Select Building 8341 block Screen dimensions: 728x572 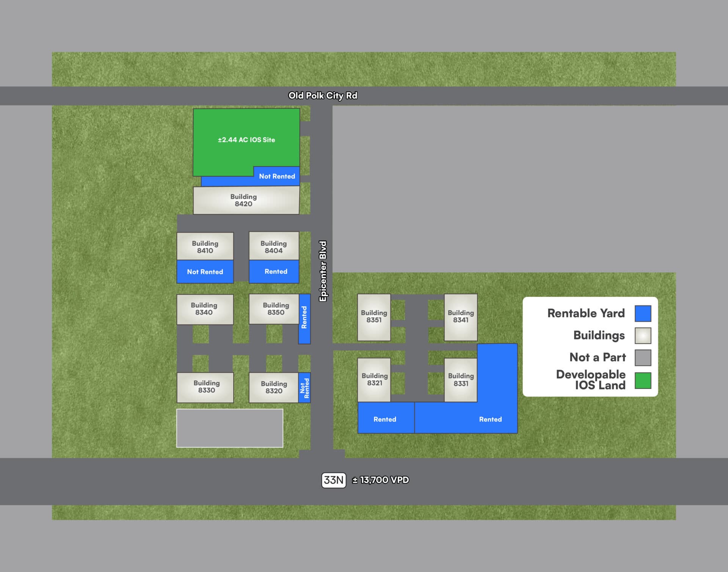click(461, 317)
